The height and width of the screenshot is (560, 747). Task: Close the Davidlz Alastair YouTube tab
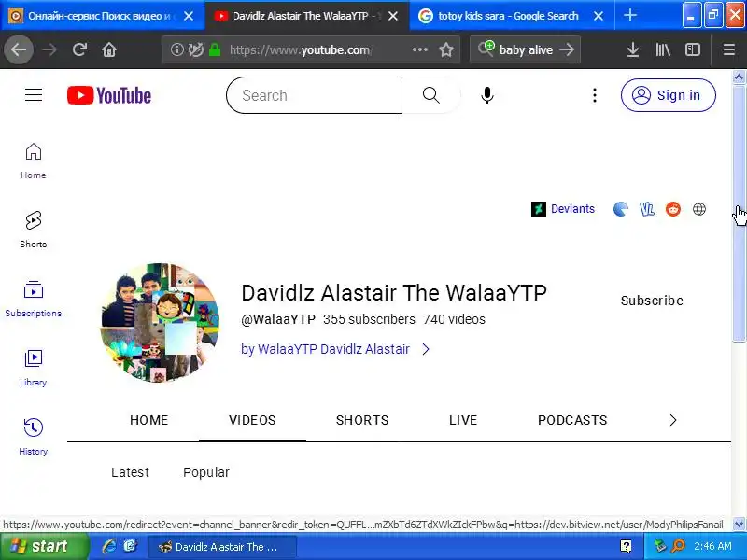tap(393, 16)
